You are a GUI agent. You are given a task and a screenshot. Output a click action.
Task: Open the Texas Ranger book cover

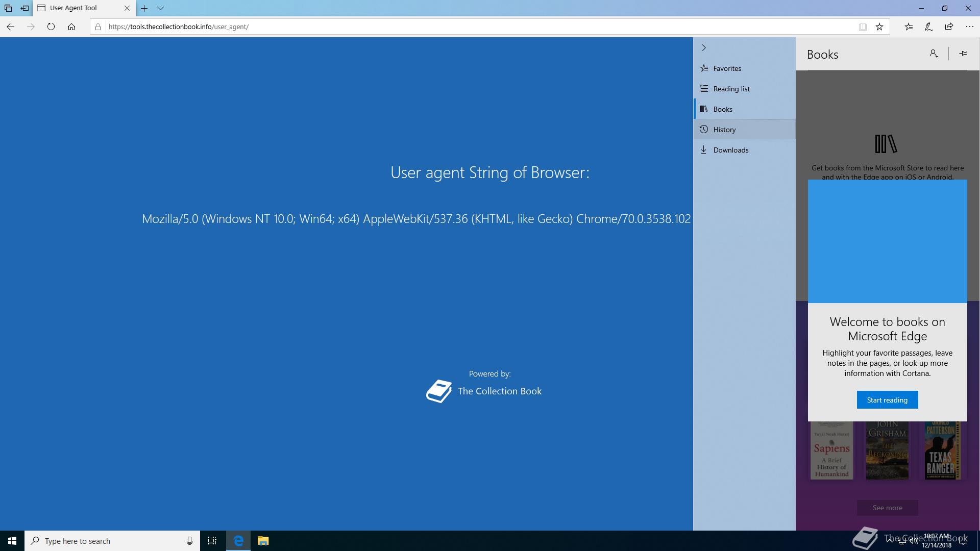click(942, 450)
